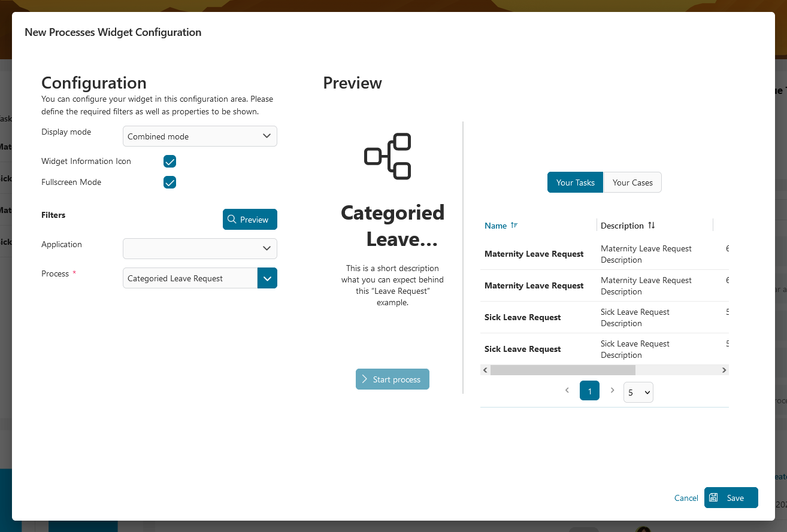This screenshot has height=532, width=787.
Task: Click the previous page arrow in paginator
Action: (x=567, y=390)
